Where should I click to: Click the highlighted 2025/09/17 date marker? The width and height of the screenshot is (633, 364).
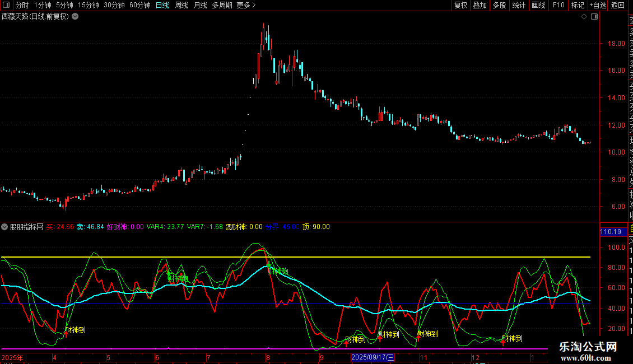(373, 357)
